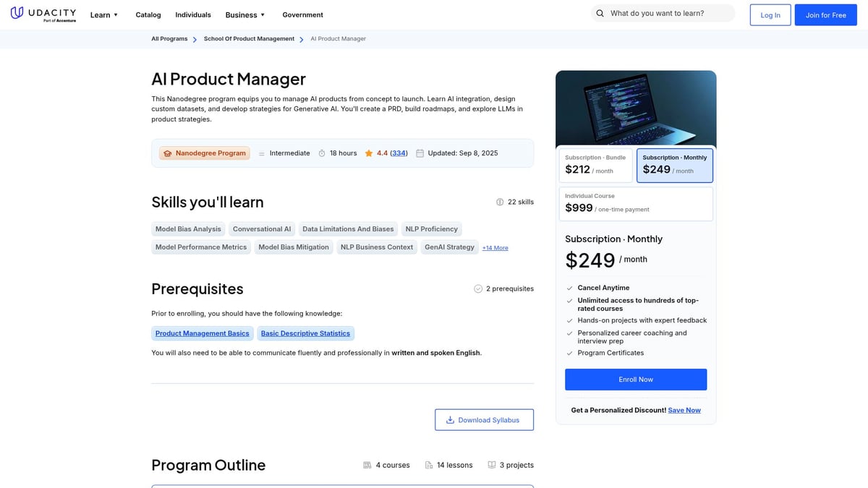Open the Catalog menu item

point(148,14)
